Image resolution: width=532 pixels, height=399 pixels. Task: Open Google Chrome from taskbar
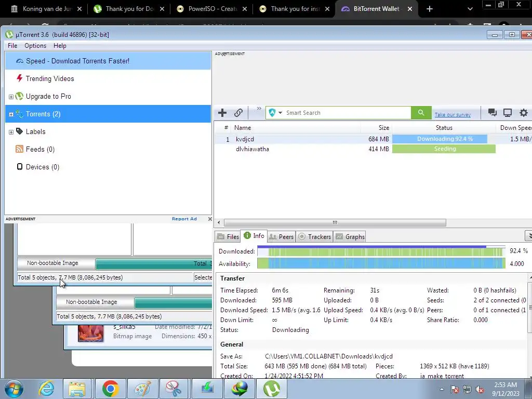(110, 389)
